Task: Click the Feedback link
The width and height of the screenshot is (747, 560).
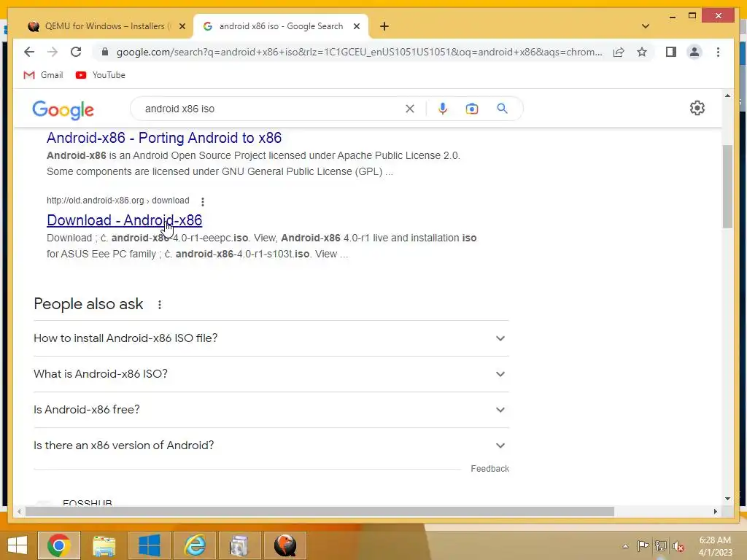Action: coord(489,469)
